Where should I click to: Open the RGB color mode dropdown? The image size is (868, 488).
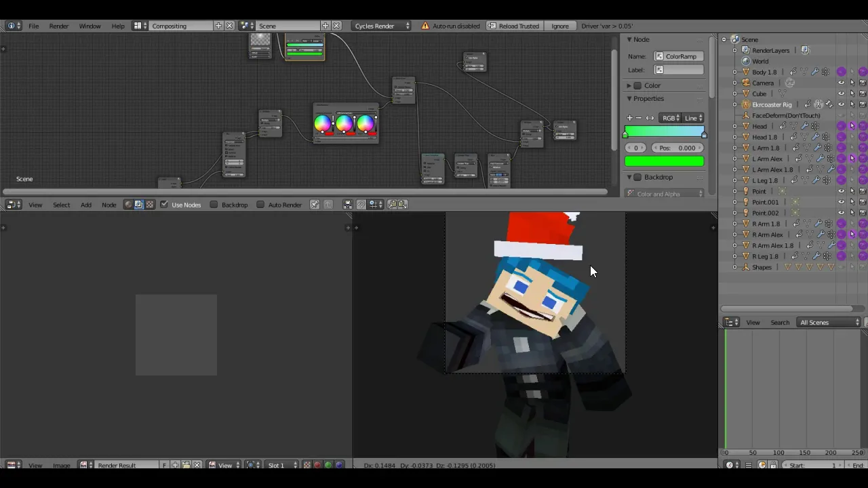671,118
